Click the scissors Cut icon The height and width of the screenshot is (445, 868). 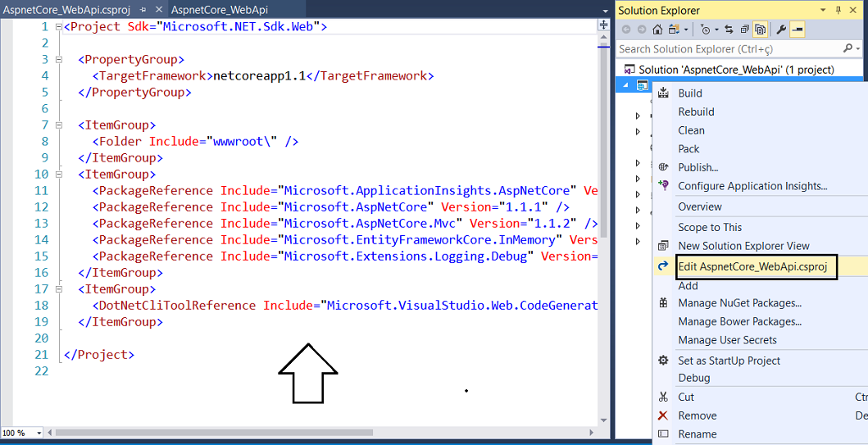(x=662, y=397)
